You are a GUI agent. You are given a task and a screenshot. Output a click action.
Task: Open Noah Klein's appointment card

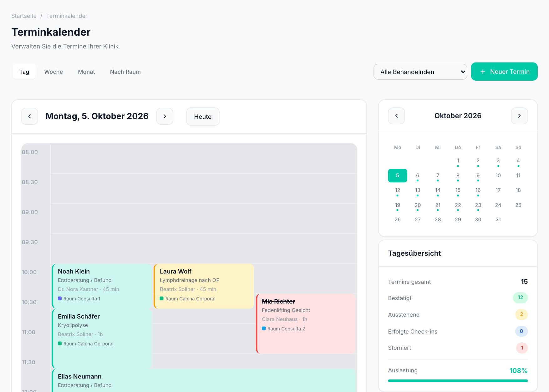tap(102, 286)
